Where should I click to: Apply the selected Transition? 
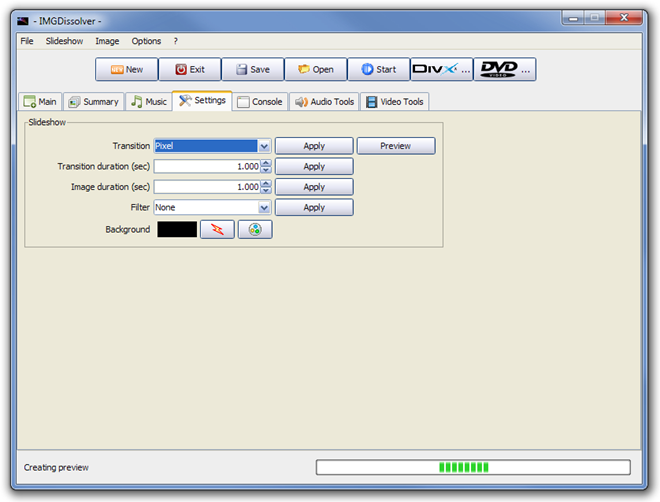point(314,146)
